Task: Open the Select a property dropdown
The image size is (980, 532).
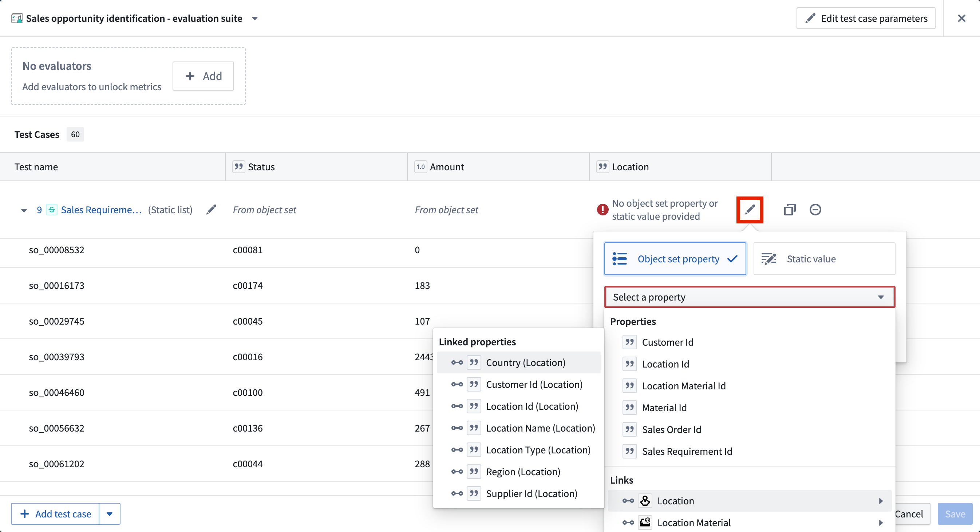Action: [x=749, y=297]
